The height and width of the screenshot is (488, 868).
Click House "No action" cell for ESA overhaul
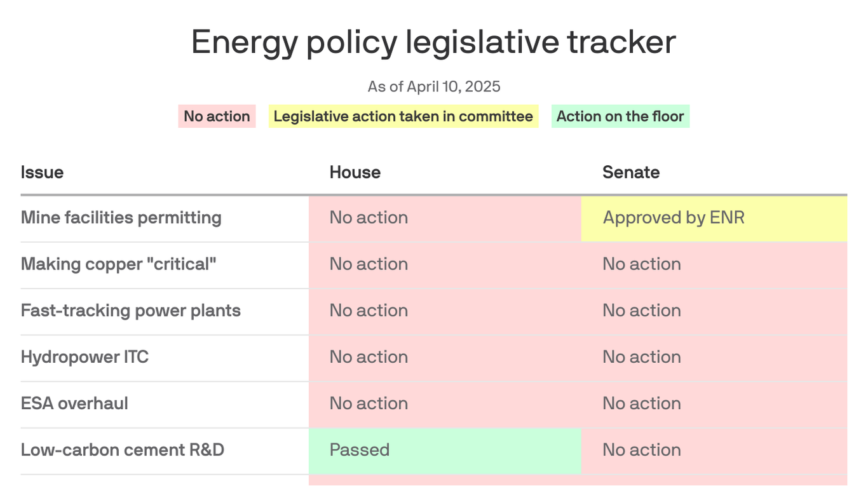(x=445, y=404)
